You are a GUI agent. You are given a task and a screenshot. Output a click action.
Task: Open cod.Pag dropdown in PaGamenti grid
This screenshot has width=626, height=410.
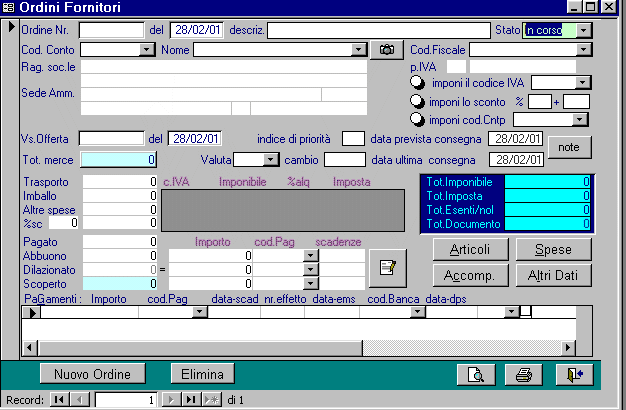pyautogui.click(x=199, y=312)
